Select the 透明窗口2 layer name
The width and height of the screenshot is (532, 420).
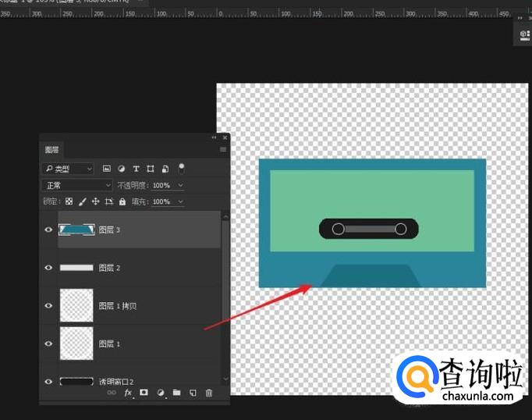coord(116,382)
